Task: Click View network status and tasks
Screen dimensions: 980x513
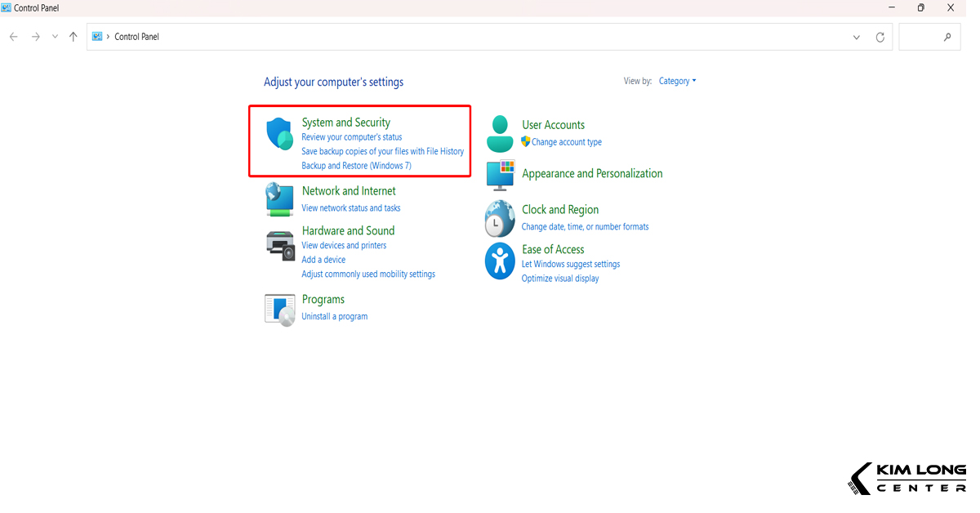Action: [x=351, y=207]
